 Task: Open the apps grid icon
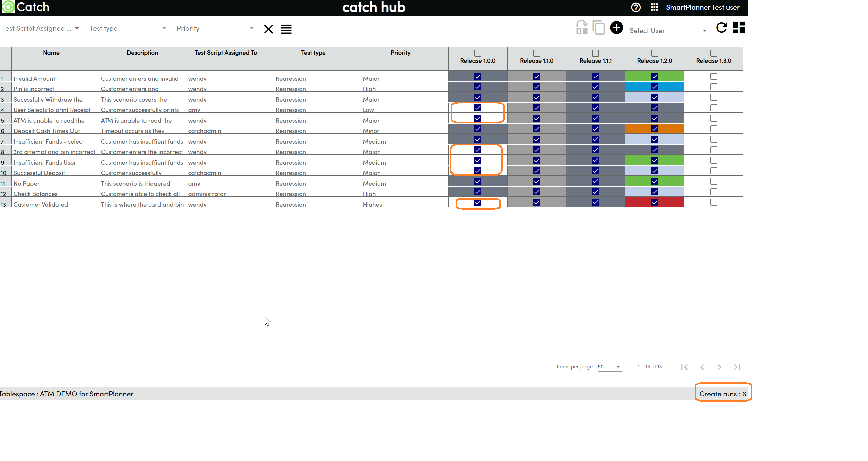click(654, 7)
